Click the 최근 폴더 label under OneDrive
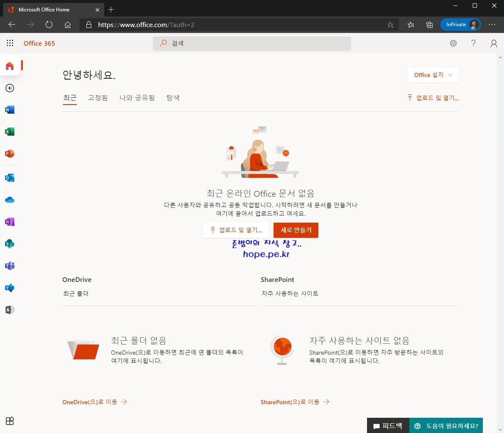 76,293
